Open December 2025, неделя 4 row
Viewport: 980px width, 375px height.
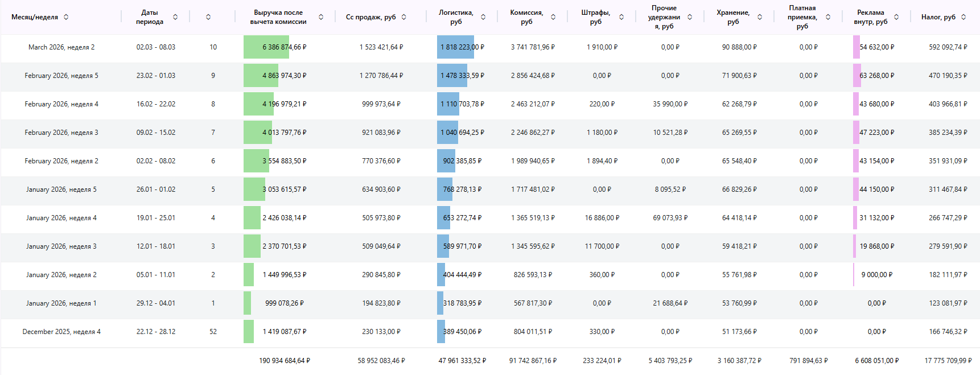point(61,332)
